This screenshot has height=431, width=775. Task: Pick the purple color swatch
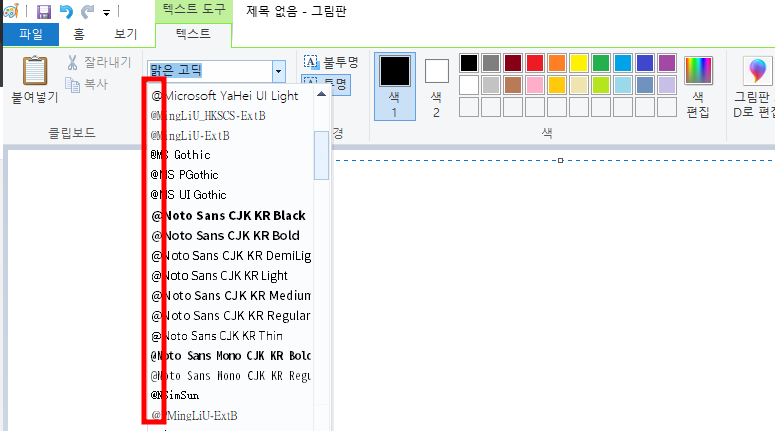point(667,63)
